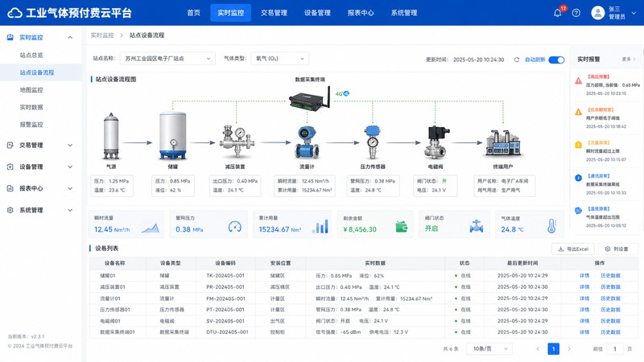Open the gas type dropdown
This screenshot has width=644, height=362.
(x=279, y=59)
